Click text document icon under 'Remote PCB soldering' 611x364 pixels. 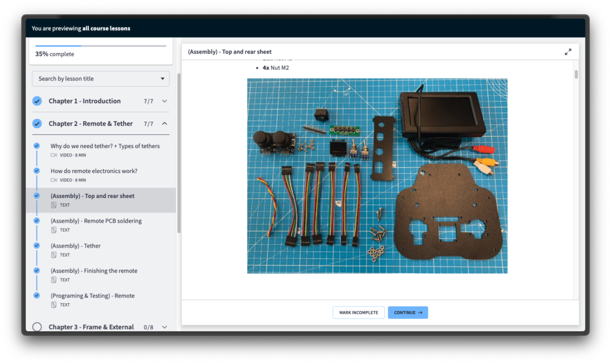pos(54,230)
